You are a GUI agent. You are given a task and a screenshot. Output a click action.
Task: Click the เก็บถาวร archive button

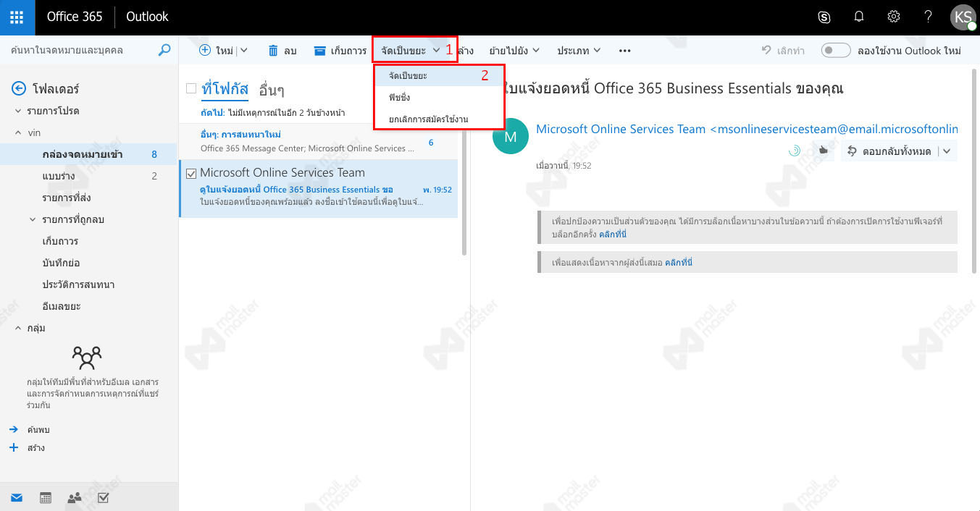point(340,51)
